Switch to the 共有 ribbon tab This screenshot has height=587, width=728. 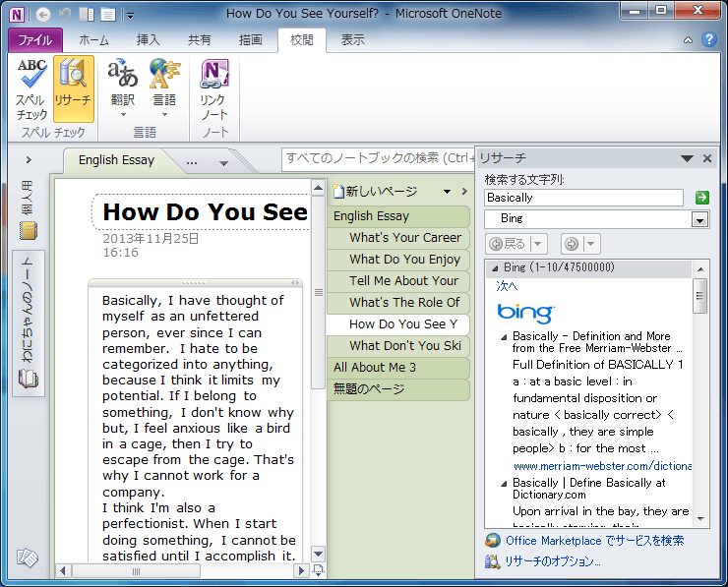click(x=200, y=40)
